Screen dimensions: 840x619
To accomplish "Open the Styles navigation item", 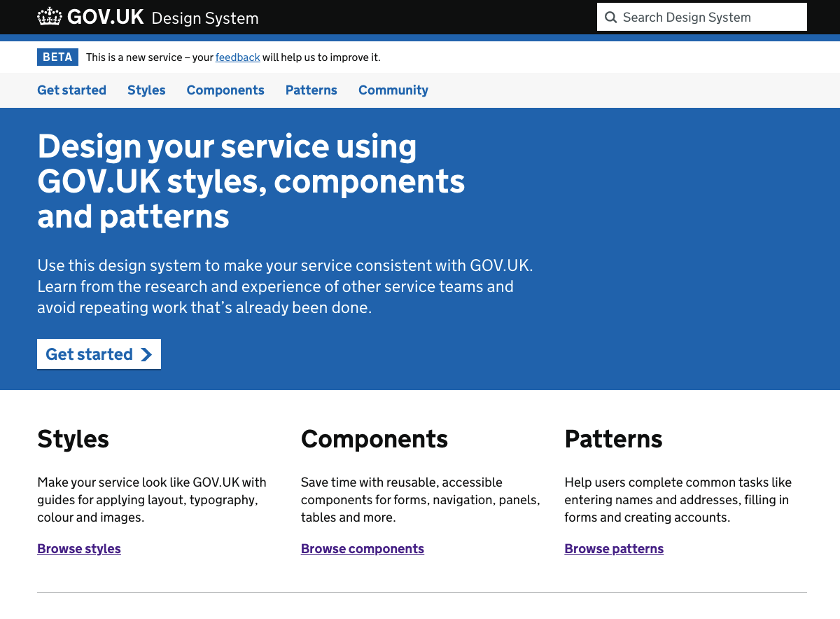I will (146, 90).
